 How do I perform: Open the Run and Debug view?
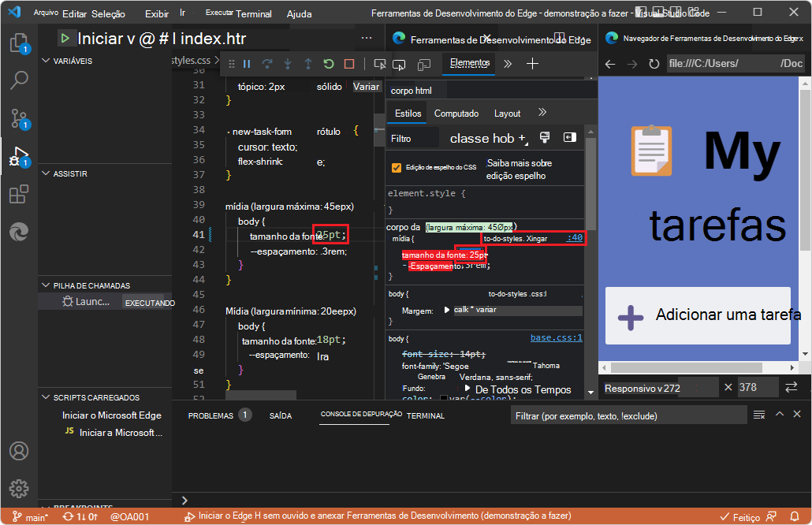[x=18, y=156]
